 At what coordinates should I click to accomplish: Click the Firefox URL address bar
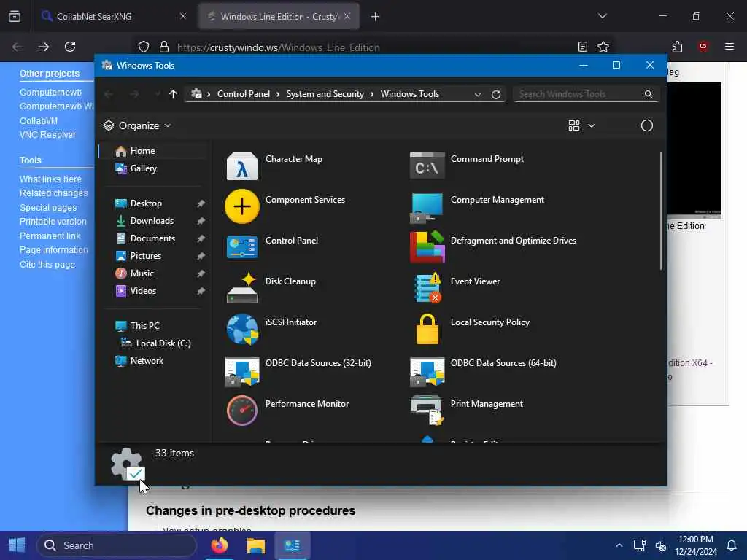tap(373, 47)
